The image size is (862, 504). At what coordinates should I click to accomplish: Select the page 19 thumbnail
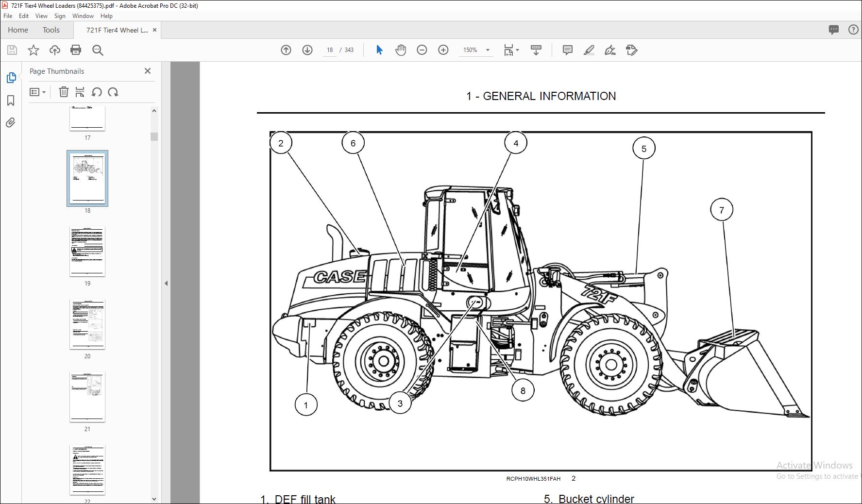click(x=87, y=252)
